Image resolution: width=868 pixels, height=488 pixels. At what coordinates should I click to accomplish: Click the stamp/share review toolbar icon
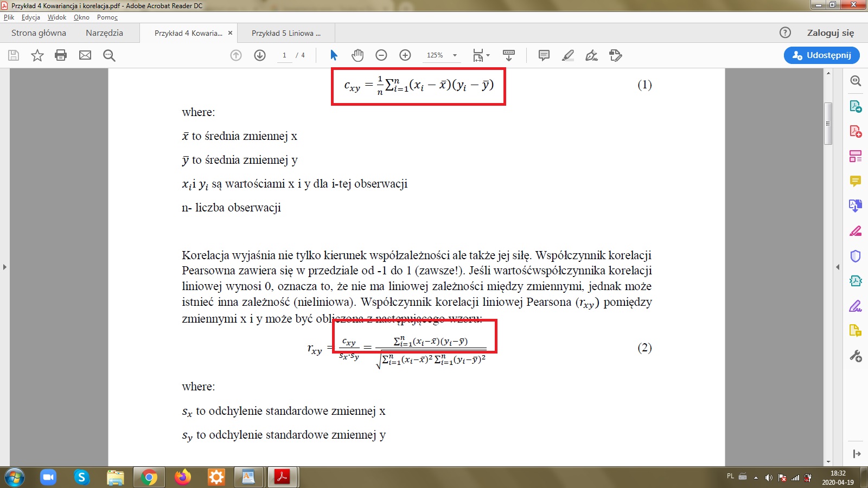click(616, 55)
